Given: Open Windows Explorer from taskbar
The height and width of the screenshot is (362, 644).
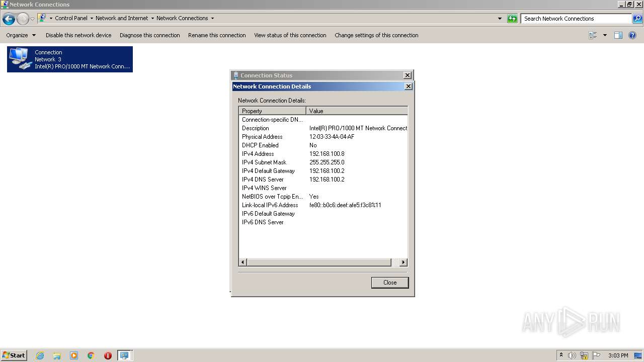Looking at the screenshot, I should [x=57, y=355].
